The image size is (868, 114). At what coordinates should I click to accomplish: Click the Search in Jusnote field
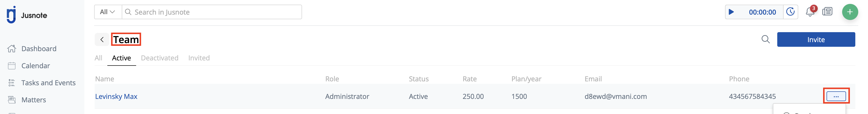(x=212, y=12)
